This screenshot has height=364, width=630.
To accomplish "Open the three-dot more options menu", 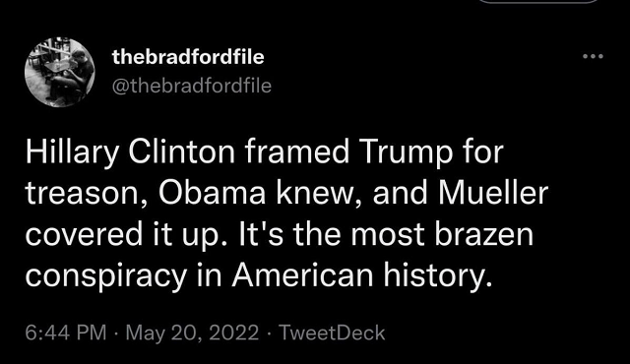I will [593, 57].
